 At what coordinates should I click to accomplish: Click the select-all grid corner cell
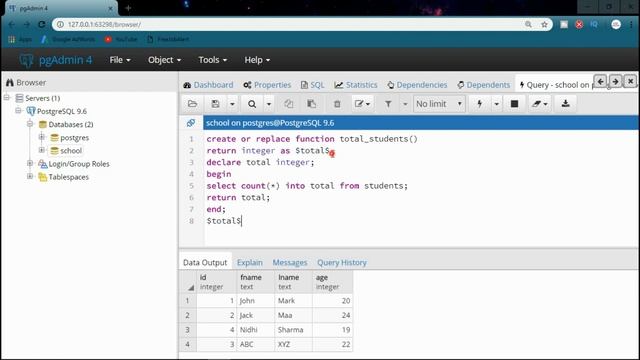188,282
